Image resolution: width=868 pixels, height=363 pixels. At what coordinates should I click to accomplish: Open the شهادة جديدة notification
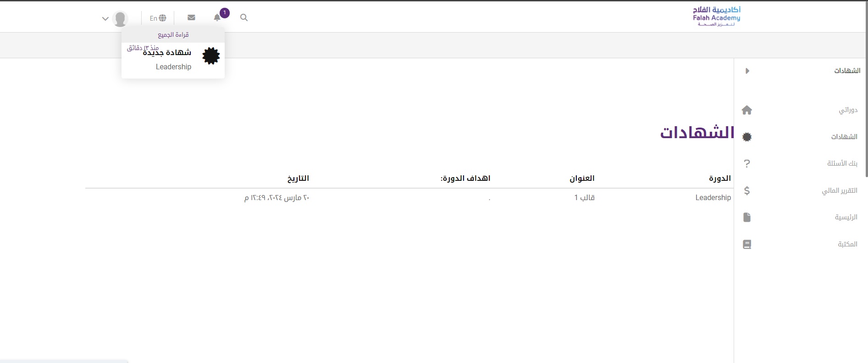coord(167,53)
